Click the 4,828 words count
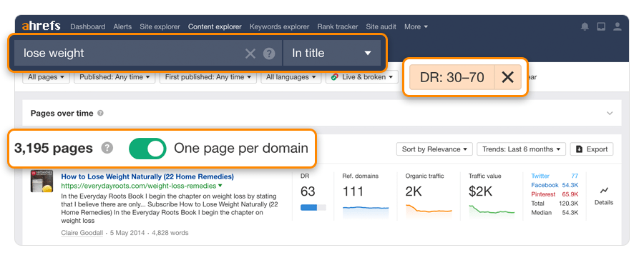Viewport: 644px width, 260px height. tap(170, 233)
